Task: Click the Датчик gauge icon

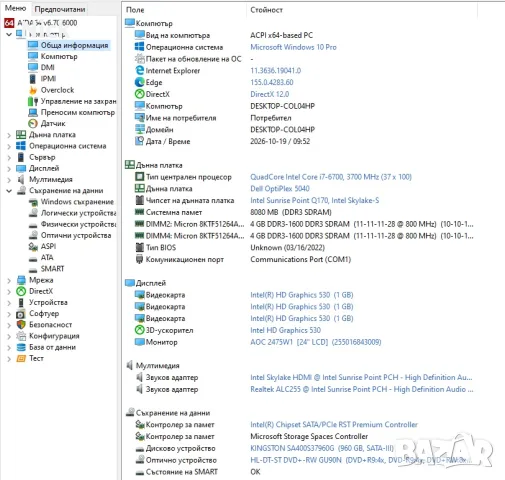Action: point(33,124)
